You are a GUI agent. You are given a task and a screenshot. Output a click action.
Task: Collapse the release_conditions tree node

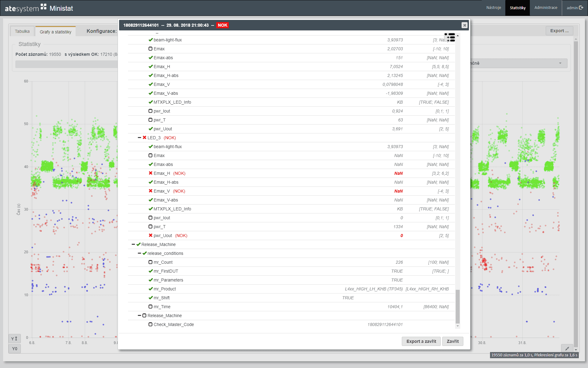139,253
